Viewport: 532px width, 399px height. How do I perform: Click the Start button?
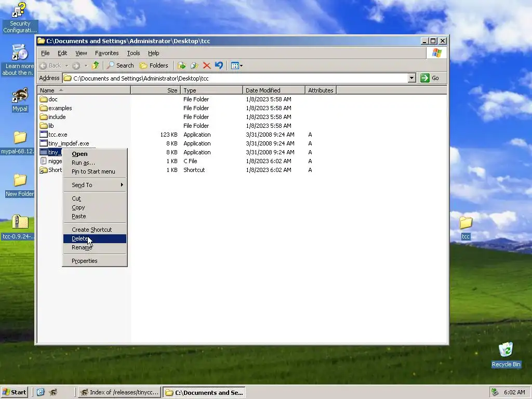[14, 392]
